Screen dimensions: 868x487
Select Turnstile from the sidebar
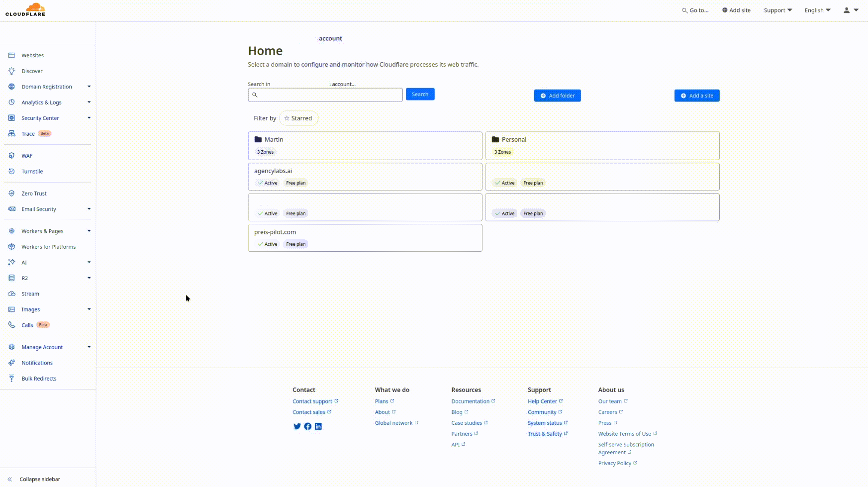click(x=32, y=171)
